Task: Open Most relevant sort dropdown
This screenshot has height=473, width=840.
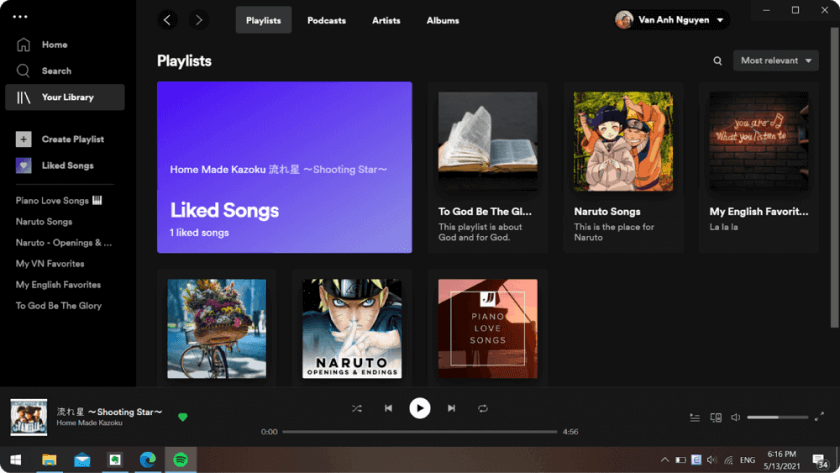Action: [x=776, y=61]
